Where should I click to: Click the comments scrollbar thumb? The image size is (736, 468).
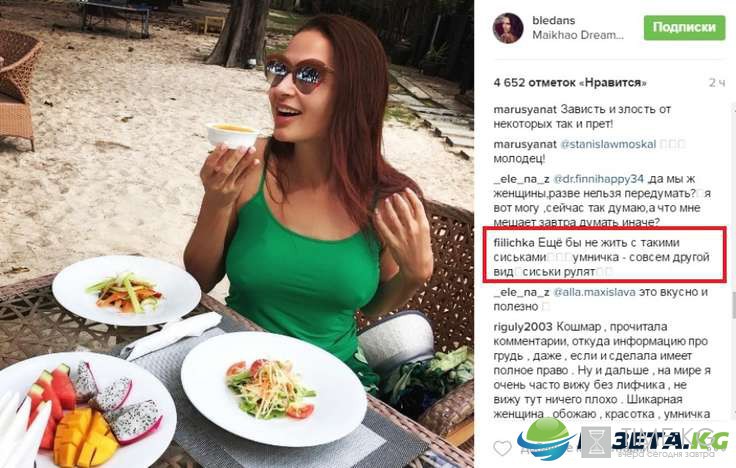[x=733, y=305]
